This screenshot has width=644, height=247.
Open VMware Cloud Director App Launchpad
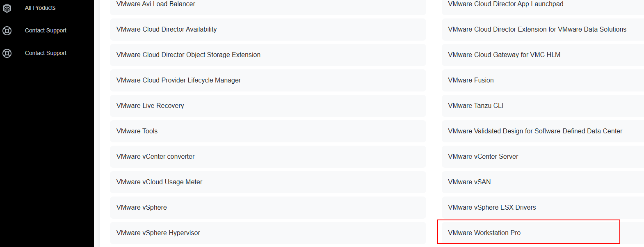click(505, 5)
